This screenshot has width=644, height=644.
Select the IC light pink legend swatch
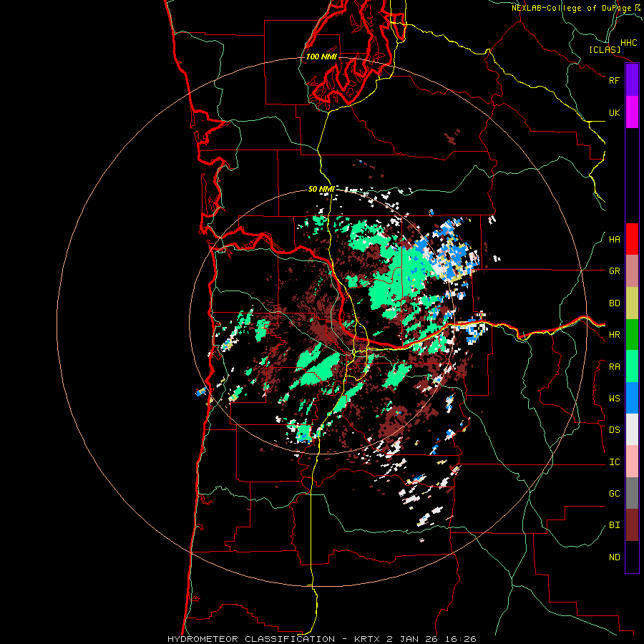coord(632,462)
